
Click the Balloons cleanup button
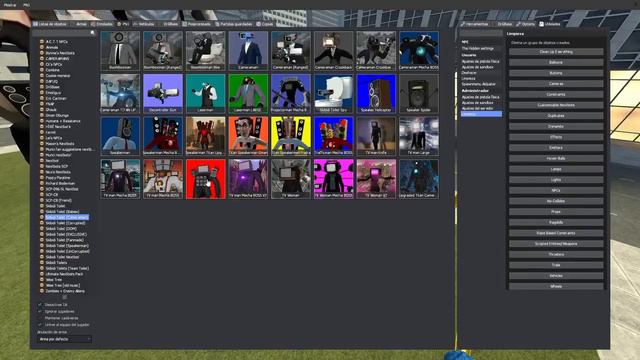point(556,62)
